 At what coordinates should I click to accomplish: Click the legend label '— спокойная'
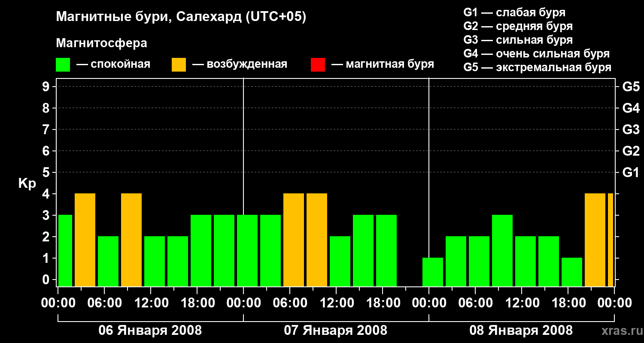113,64
